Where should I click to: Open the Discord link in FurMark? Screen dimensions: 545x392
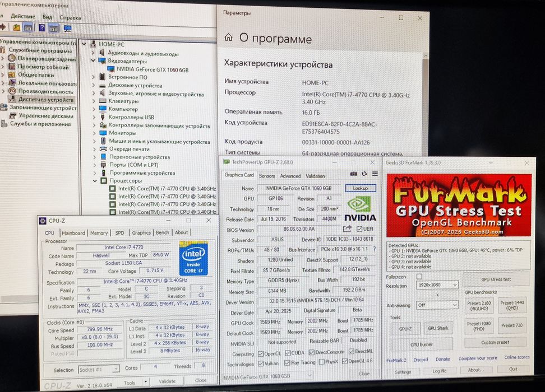tap(421, 360)
